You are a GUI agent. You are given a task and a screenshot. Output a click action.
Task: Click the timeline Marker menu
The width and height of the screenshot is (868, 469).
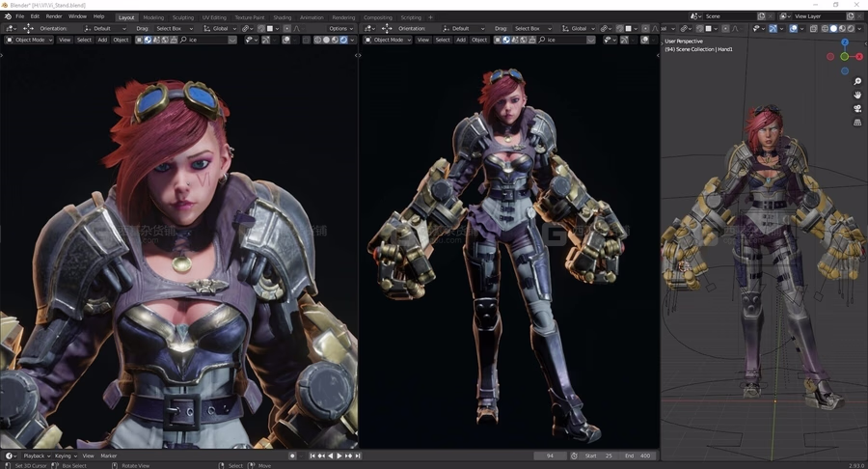(x=108, y=455)
